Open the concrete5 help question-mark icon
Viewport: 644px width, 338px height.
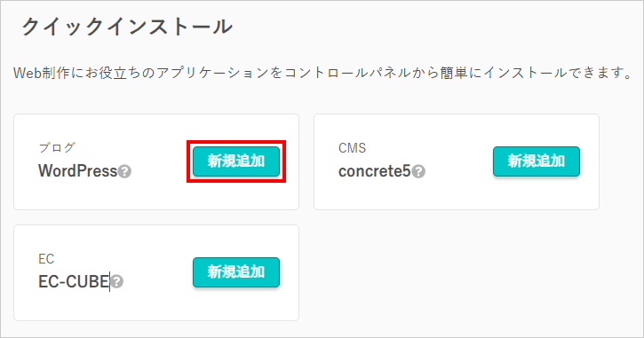[418, 171]
